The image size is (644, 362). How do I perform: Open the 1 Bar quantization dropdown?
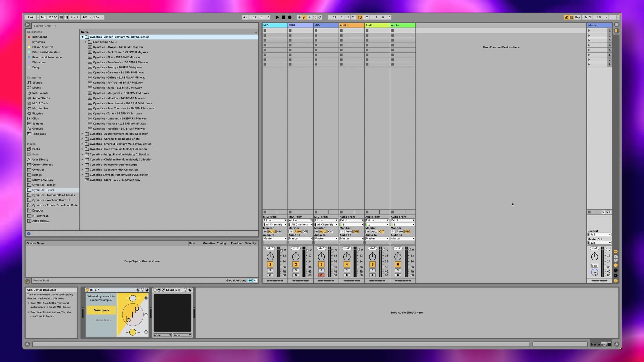98,17
